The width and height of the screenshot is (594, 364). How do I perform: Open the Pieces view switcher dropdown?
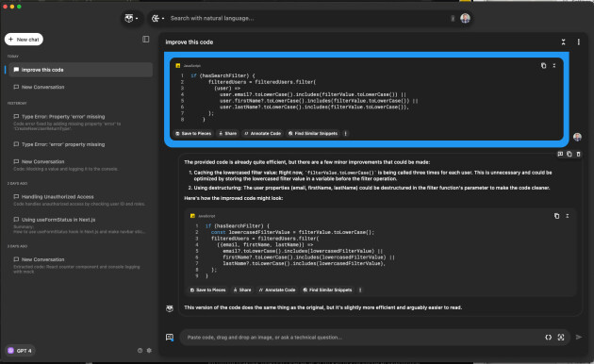click(x=131, y=18)
